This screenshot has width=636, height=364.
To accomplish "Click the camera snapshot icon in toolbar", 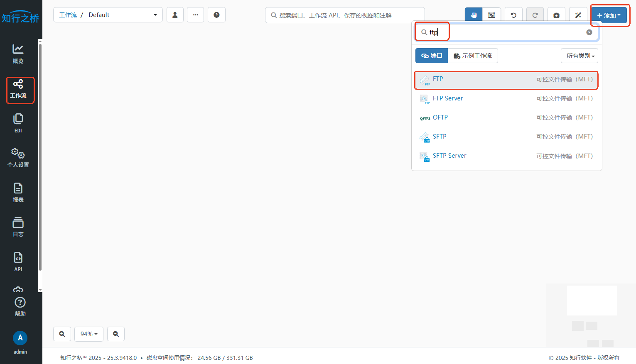I will [556, 15].
